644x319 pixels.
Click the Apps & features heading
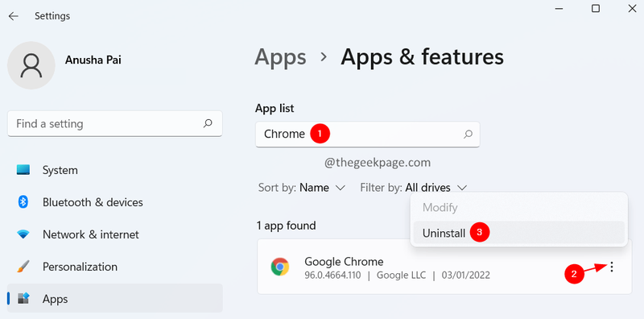422,57
